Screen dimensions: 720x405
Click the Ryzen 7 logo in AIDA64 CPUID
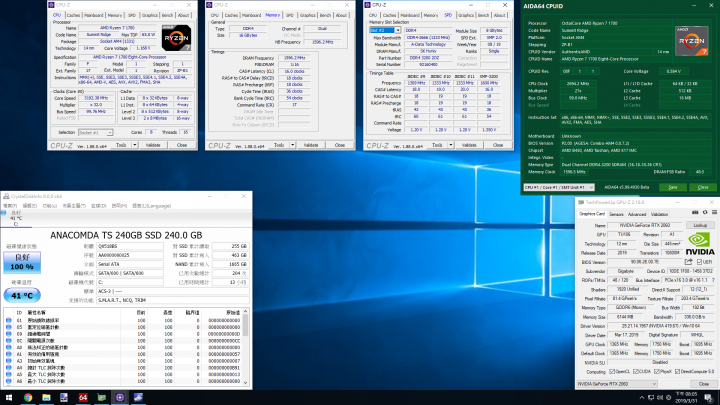point(692,41)
